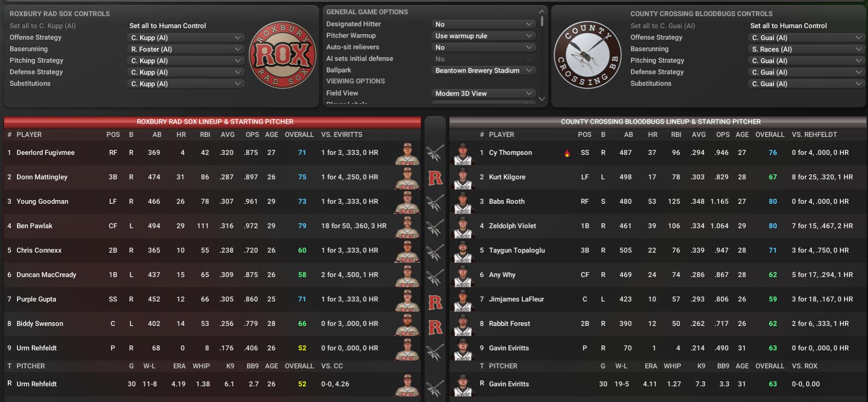This screenshot has height=402, width=868.
Task: Click Babs Rooth's player portrait
Action: pyautogui.click(x=463, y=202)
